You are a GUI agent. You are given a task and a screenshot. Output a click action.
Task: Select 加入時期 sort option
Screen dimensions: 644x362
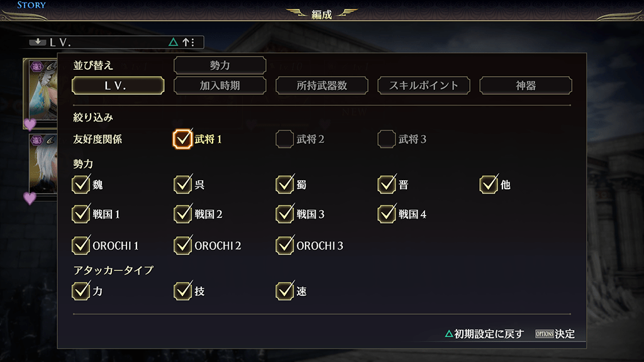(x=219, y=85)
